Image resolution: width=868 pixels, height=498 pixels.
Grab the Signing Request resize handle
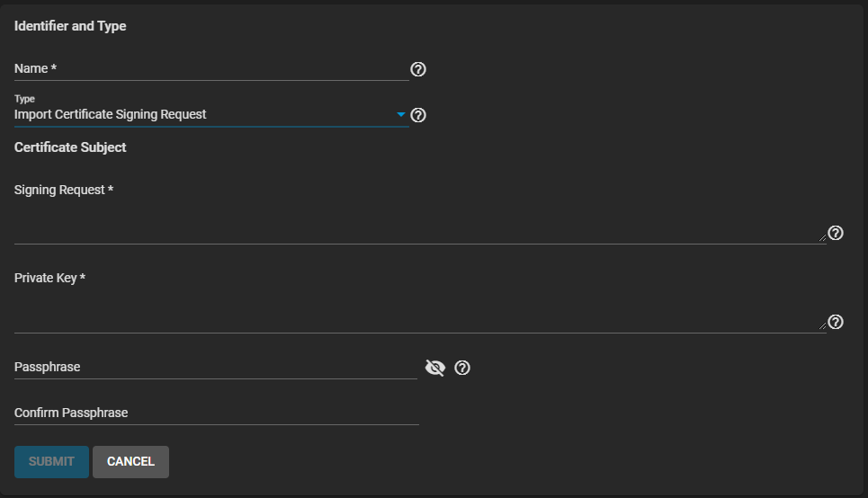(x=822, y=239)
